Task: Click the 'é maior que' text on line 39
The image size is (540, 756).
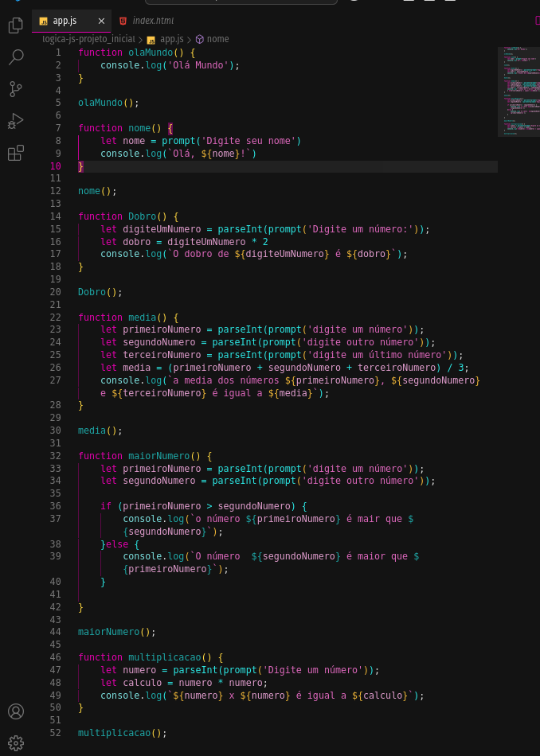Action: (377, 556)
